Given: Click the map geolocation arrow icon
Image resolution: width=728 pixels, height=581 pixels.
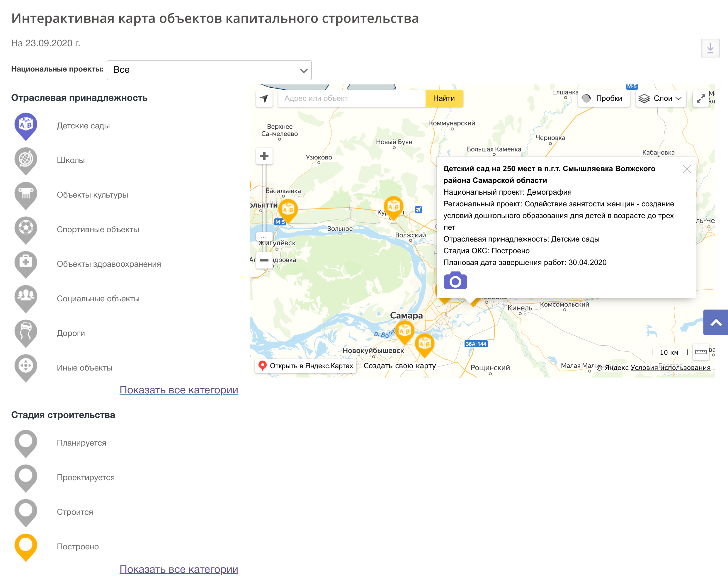Looking at the screenshot, I should pyautogui.click(x=264, y=98).
